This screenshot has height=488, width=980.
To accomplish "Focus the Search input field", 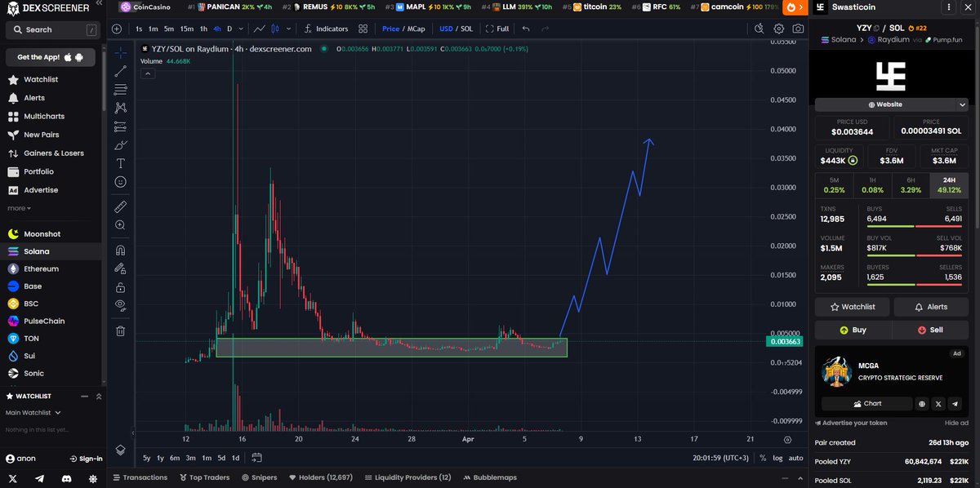I will click(x=52, y=29).
